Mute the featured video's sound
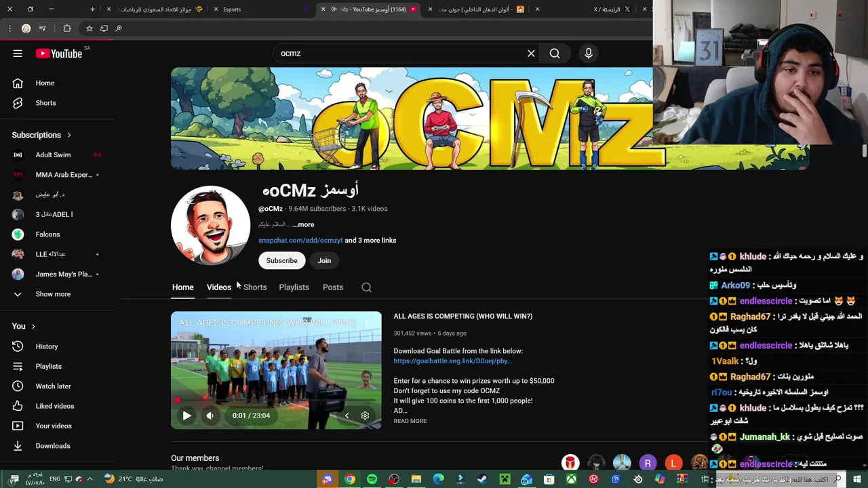The image size is (868, 488). (210, 415)
